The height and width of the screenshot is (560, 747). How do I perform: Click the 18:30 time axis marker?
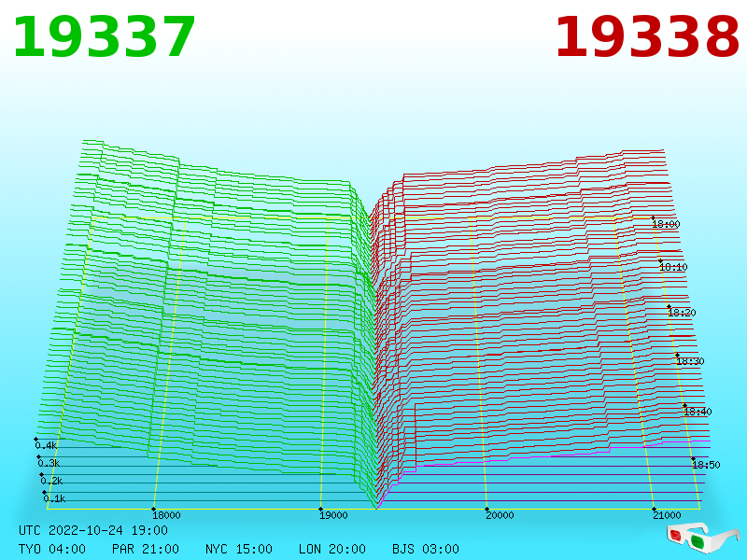click(x=690, y=361)
